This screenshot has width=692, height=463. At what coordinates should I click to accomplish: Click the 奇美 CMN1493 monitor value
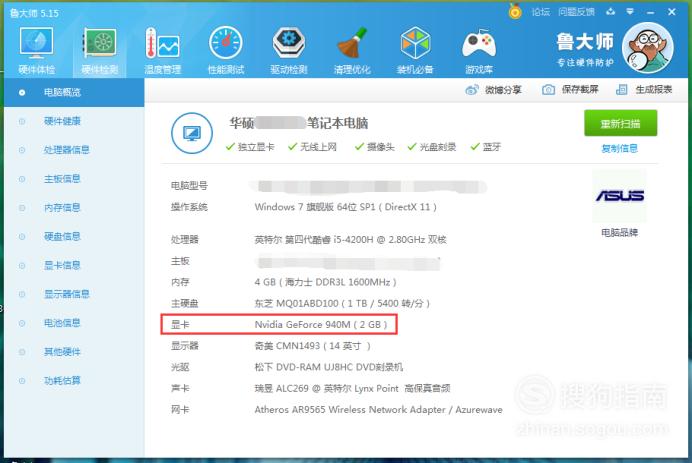(312, 346)
